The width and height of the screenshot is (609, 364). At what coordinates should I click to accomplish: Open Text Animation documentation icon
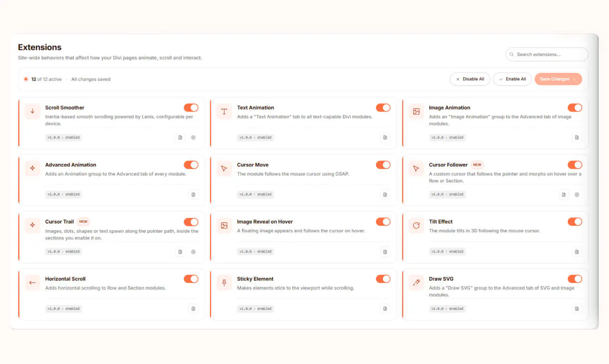click(385, 137)
